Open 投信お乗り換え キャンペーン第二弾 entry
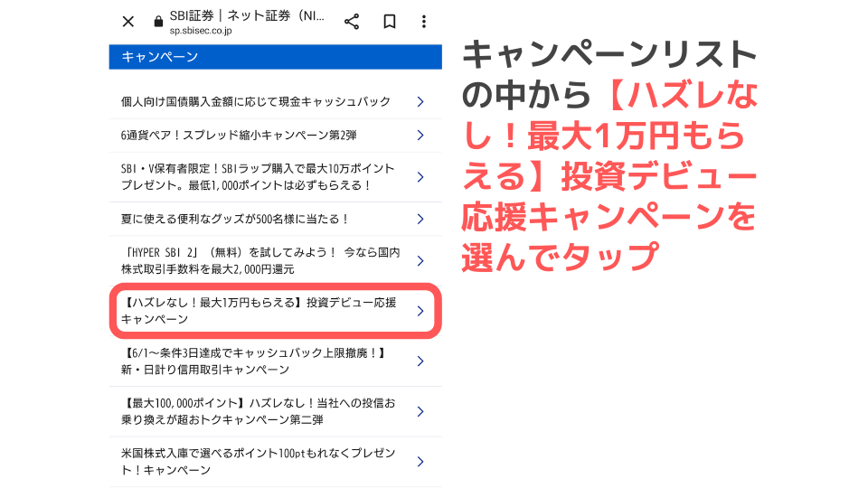Viewport: 868px width, 488px height. coord(275,412)
